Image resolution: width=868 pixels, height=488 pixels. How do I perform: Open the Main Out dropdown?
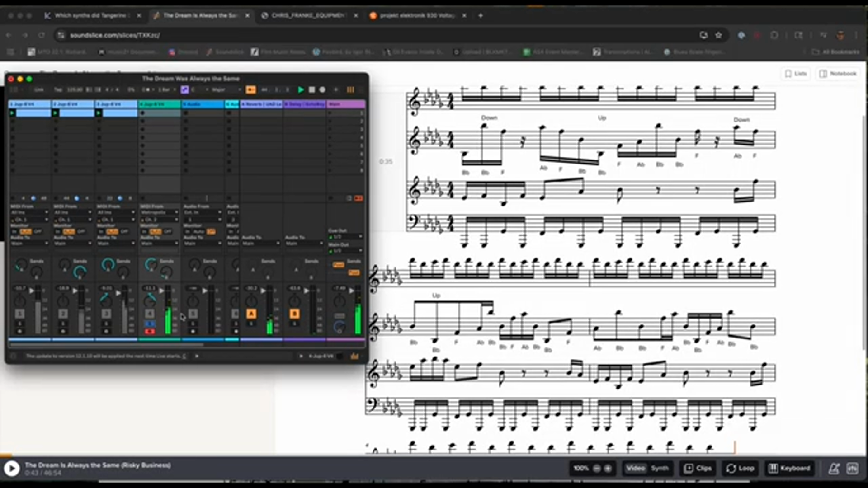click(x=345, y=250)
